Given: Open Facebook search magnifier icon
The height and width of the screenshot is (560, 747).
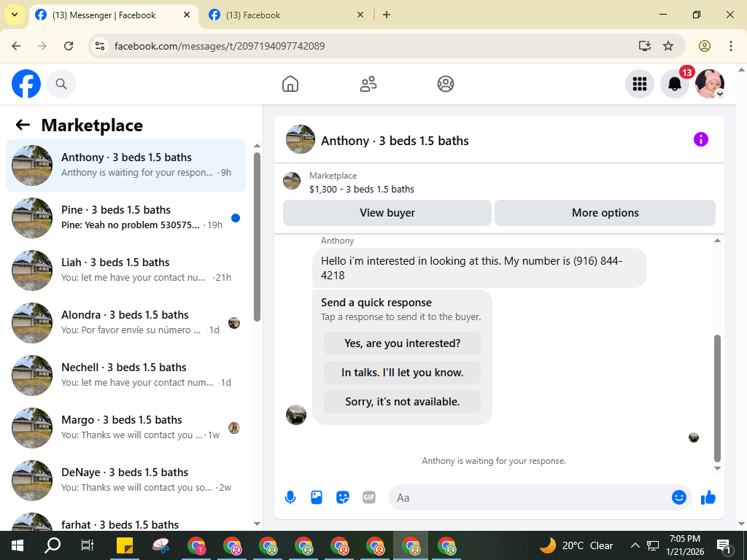Looking at the screenshot, I should pos(61,84).
